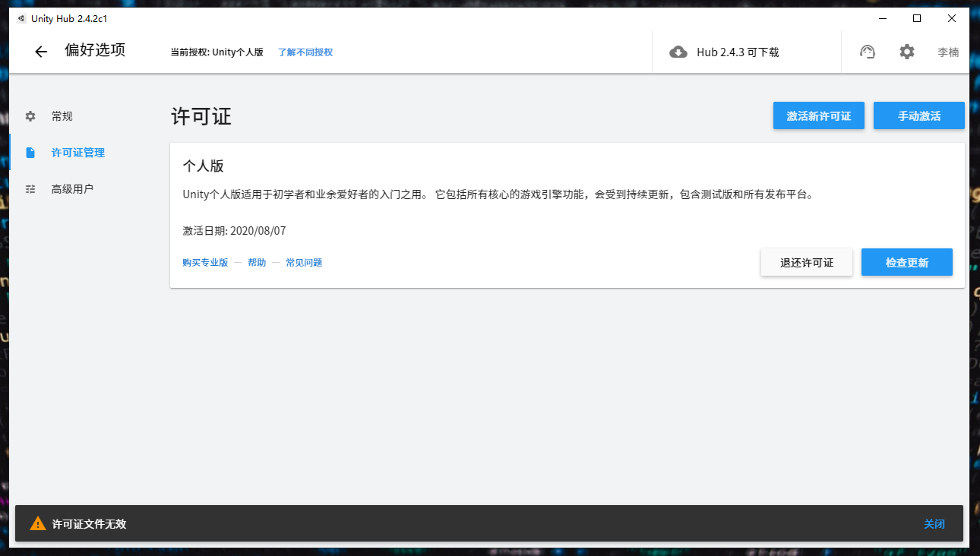980x556 pixels.
Task: Open the settings gear in the top bar
Action: (x=906, y=52)
